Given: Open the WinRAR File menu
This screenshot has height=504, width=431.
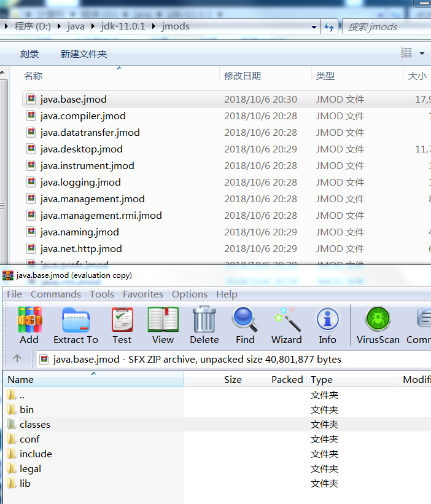Looking at the screenshot, I should (x=15, y=294).
